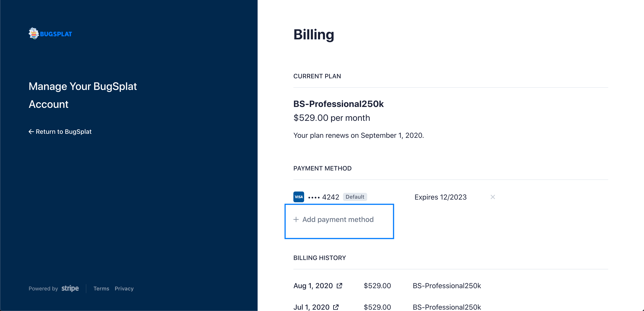Screen dimensions: 644x311
Task: Remove the card ending in 4242
Action: tap(492, 197)
